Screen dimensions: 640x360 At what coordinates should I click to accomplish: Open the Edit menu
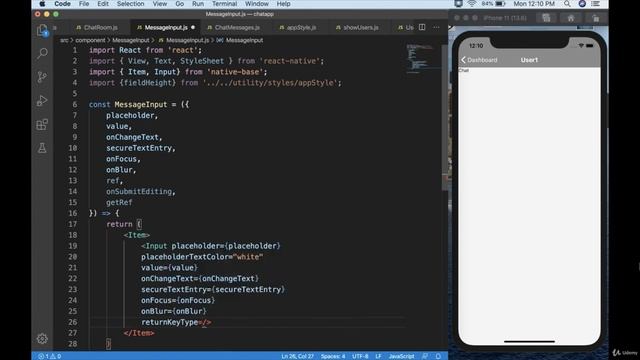pyautogui.click(x=103, y=4)
